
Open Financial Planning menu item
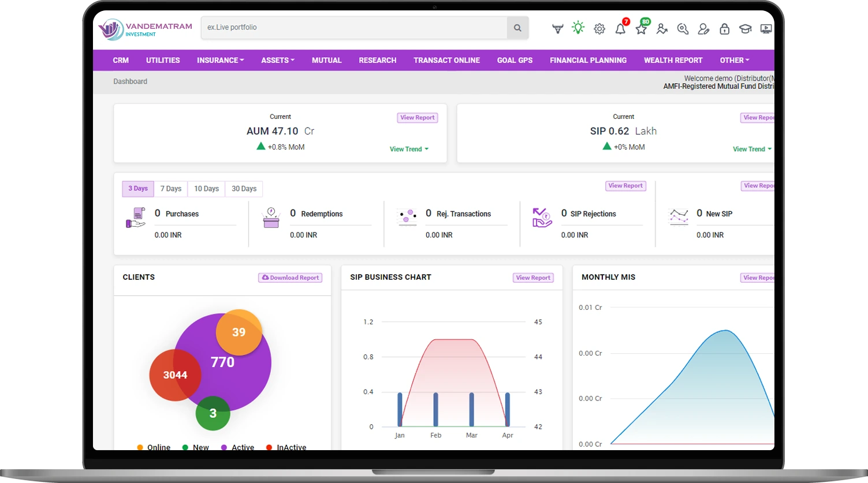588,60
